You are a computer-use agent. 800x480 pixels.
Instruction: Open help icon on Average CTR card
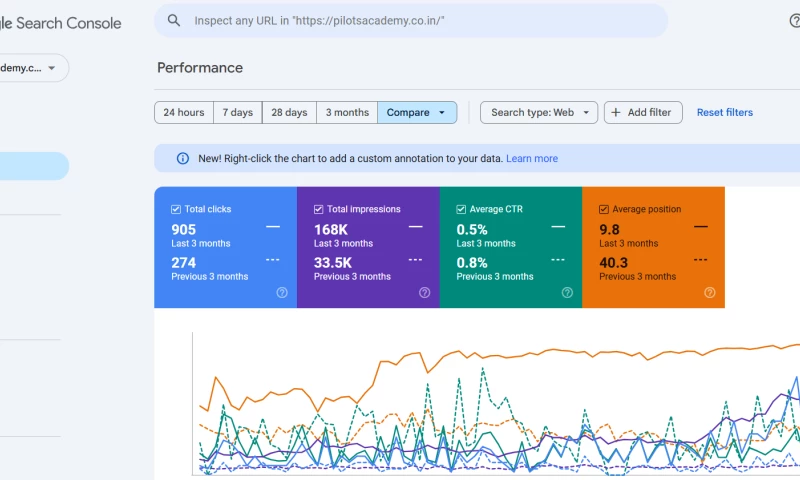567,293
